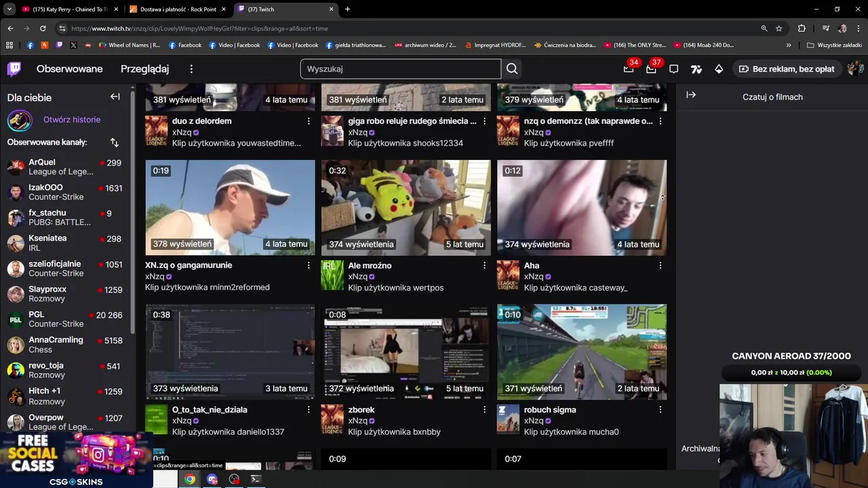Click the browser address bar URL
The height and width of the screenshot is (488, 868).
199,28
